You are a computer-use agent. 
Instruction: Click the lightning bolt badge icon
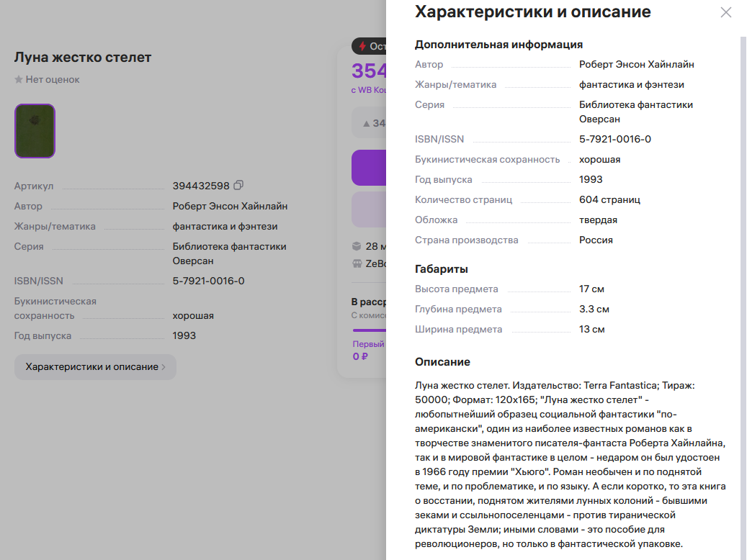362,46
